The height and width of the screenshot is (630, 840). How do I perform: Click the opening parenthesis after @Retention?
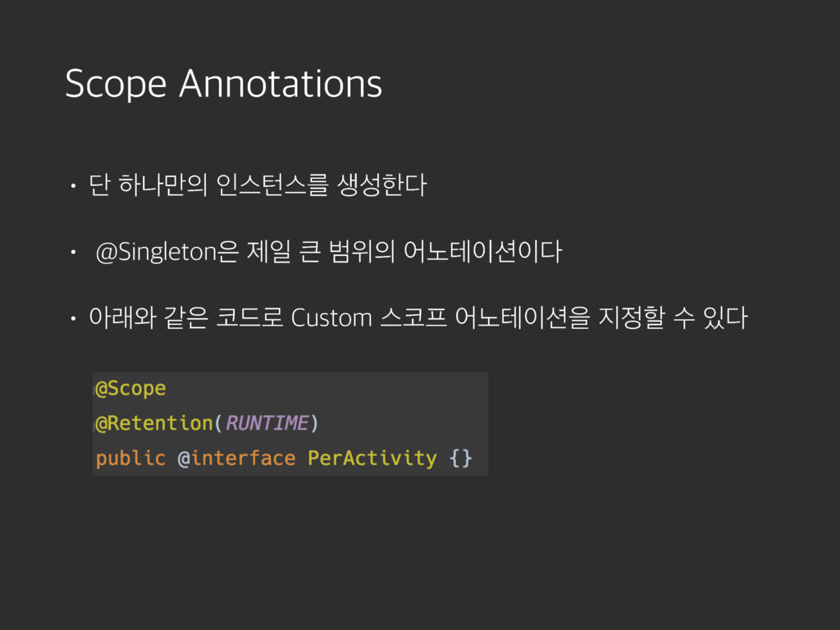click(218, 423)
